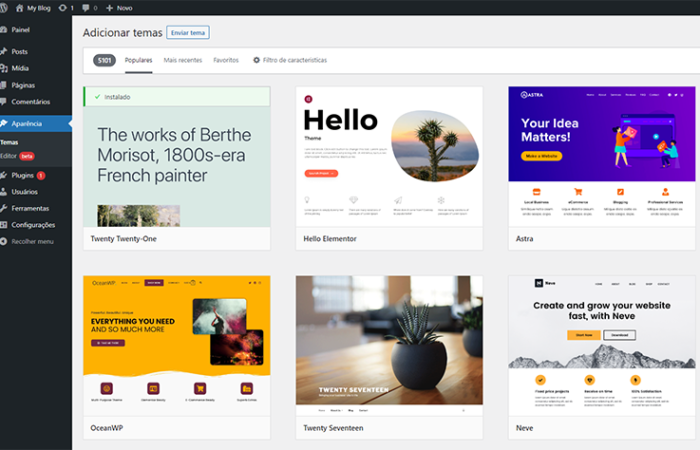Open the OceanWP theme preview
Viewport: 700px width, 450px height.
coord(177,346)
